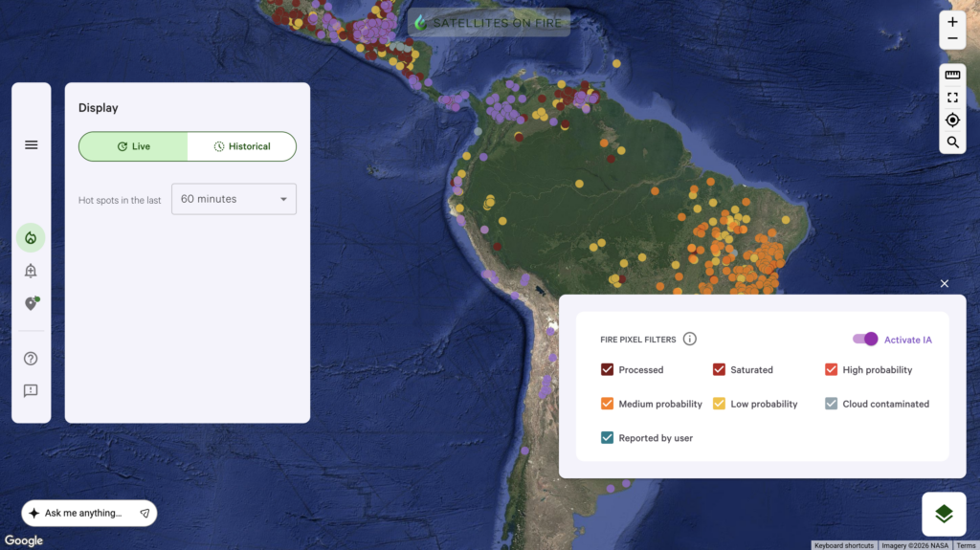980x550 pixels.
Task: Zoom in the map with plus
Action: (x=952, y=22)
